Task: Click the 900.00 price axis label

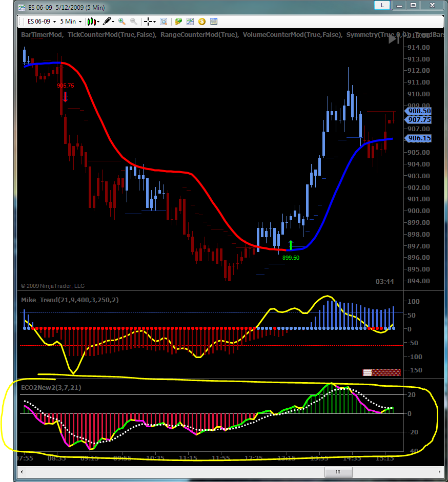Action: pos(418,211)
